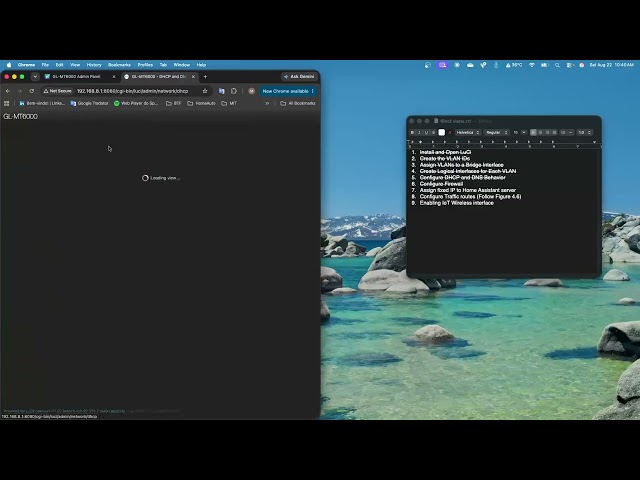
Task: Click the Ask Gemini button
Action: pos(299,76)
